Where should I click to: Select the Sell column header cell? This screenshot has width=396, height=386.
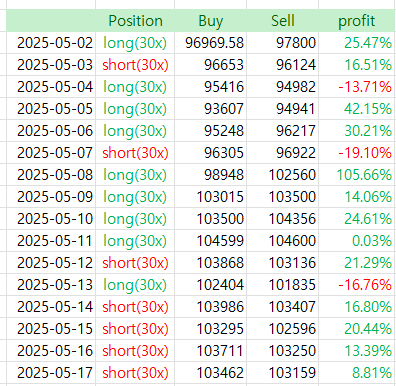(282, 21)
